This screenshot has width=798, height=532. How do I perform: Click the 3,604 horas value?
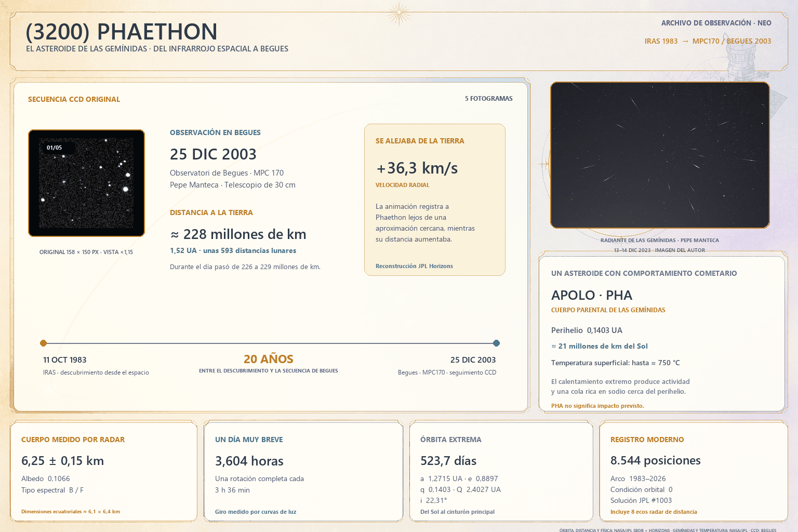pyautogui.click(x=249, y=461)
